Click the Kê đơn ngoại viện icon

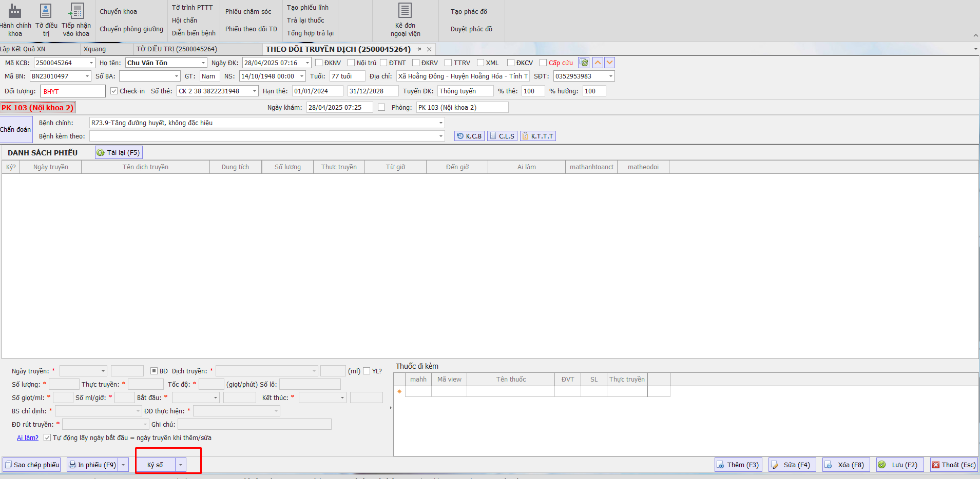click(x=405, y=20)
